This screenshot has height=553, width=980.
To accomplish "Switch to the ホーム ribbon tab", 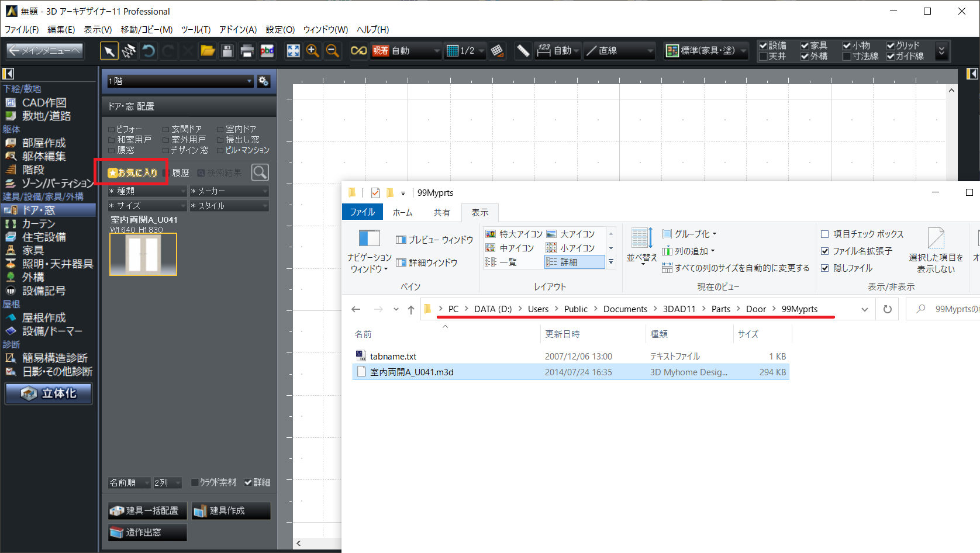I will 402,212.
